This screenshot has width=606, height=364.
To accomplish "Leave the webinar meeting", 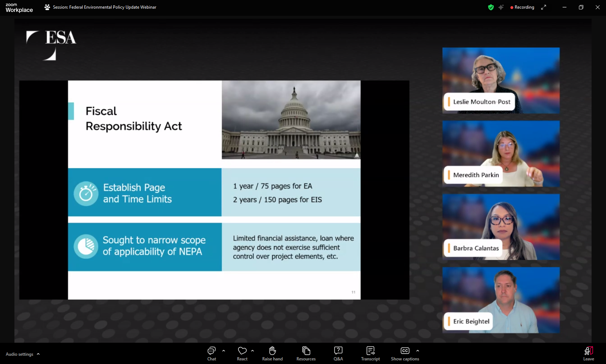I will pos(588,353).
